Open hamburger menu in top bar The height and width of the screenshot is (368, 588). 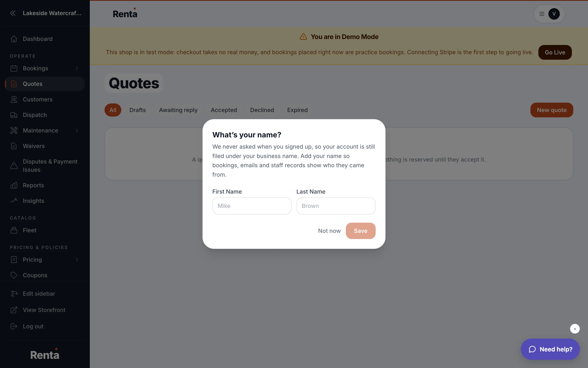point(542,14)
